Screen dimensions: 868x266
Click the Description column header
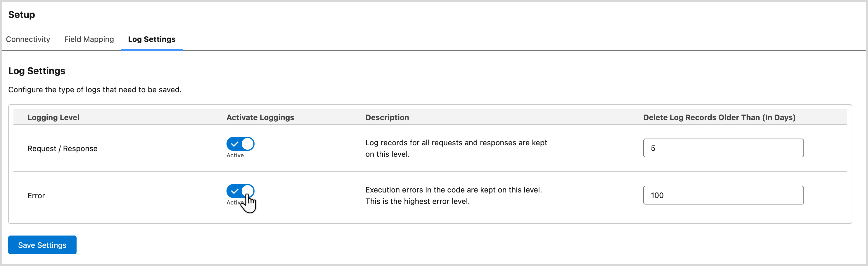point(387,117)
